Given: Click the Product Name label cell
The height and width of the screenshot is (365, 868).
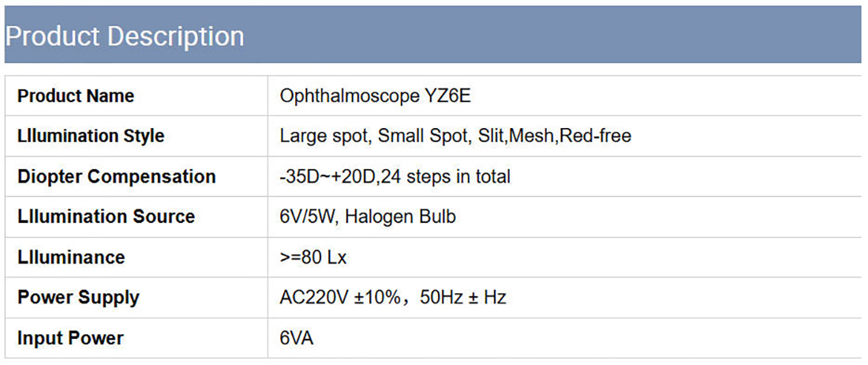Looking at the screenshot, I should pos(76,96).
